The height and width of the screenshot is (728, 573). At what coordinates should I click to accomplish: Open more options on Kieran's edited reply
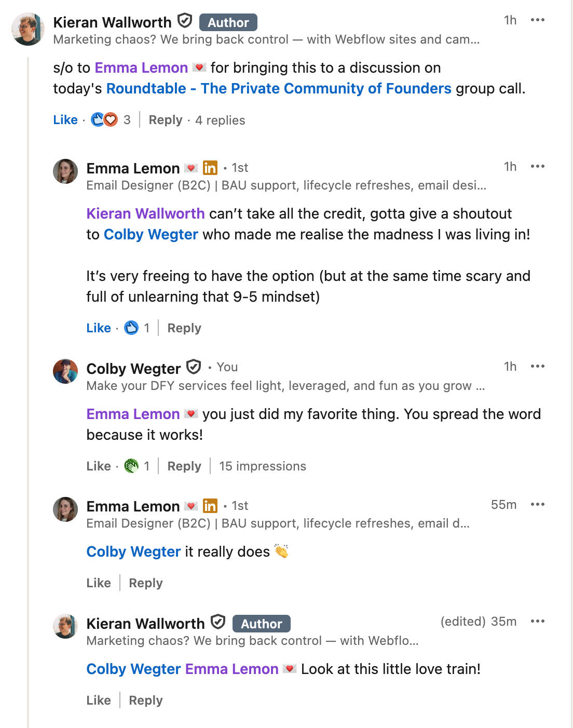[x=537, y=622]
